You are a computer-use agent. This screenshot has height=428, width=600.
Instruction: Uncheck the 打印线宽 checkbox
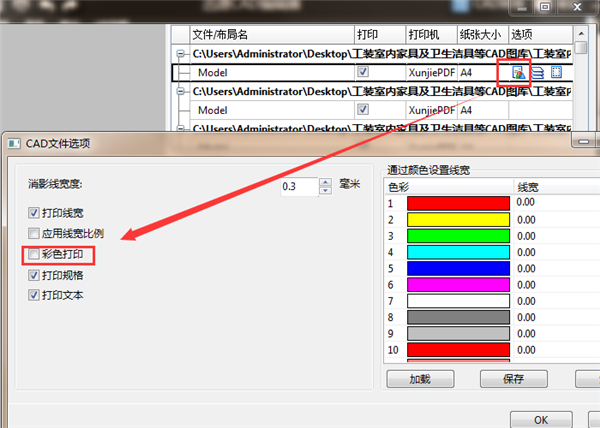pos(35,212)
